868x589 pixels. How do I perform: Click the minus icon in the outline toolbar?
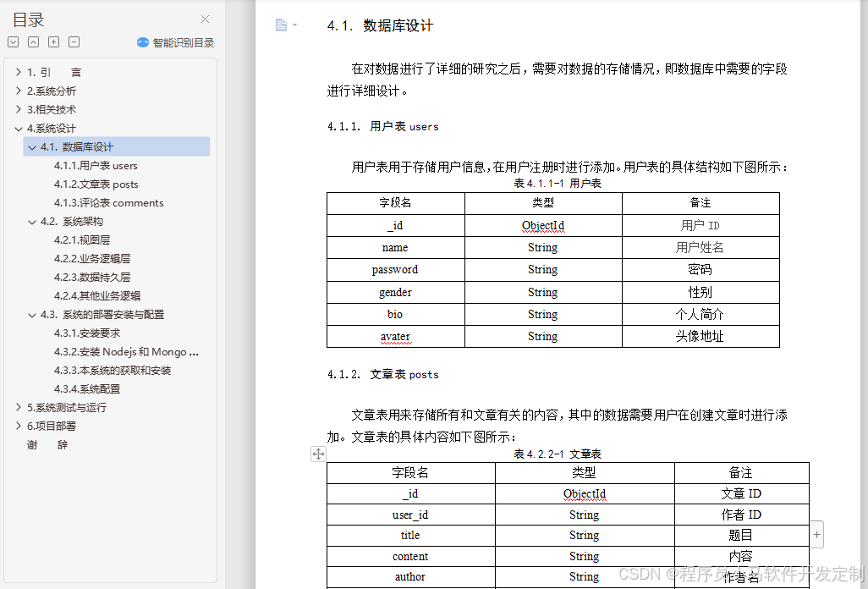click(74, 41)
